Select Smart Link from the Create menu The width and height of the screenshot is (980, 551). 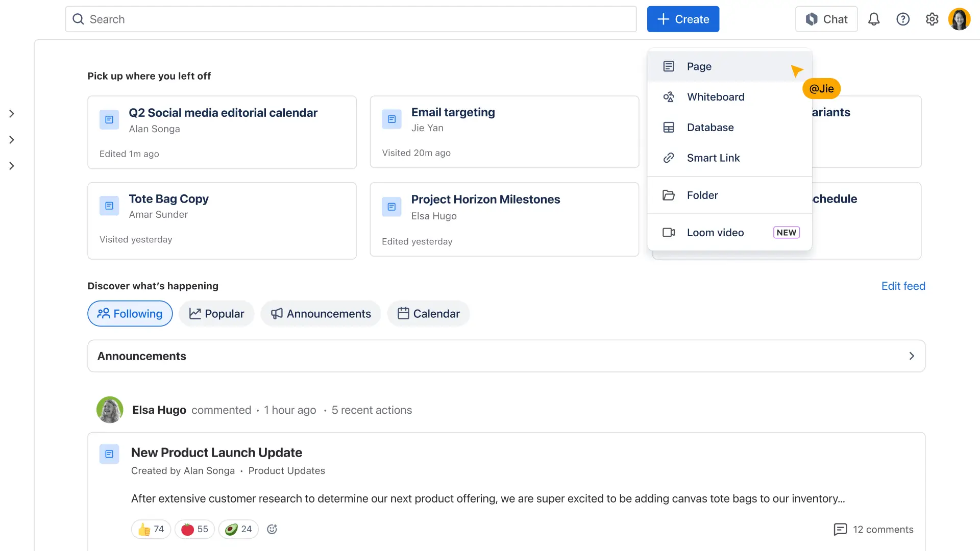tap(729, 158)
